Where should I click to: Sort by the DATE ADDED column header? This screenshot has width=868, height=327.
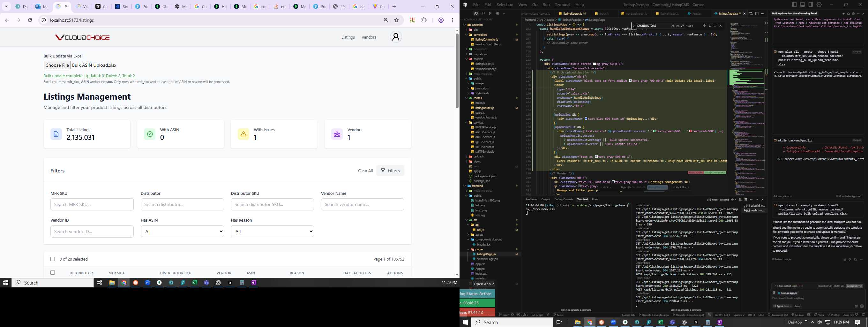(357, 273)
